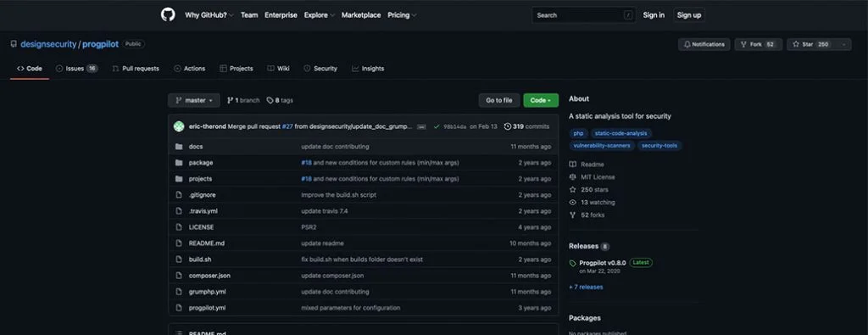Open the grumphp.yml file
The height and width of the screenshot is (335, 868).
(x=207, y=291)
